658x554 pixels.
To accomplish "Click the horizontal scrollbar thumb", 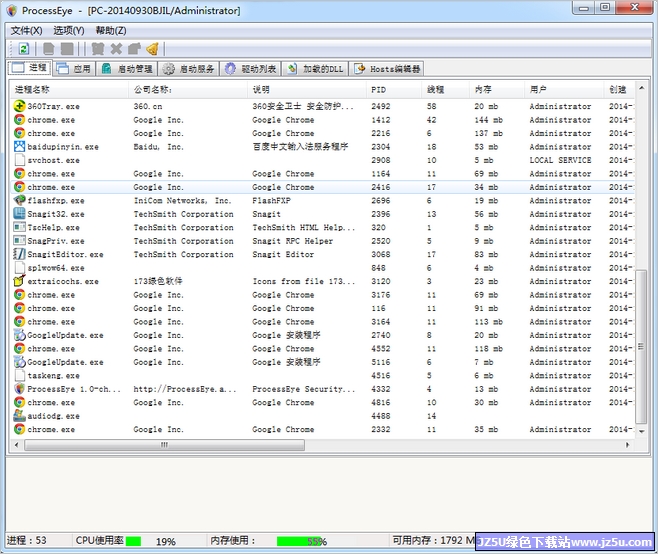I will (164, 444).
